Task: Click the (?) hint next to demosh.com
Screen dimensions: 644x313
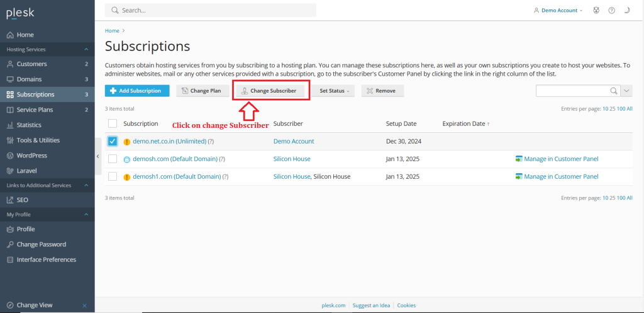Action: (x=222, y=159)
